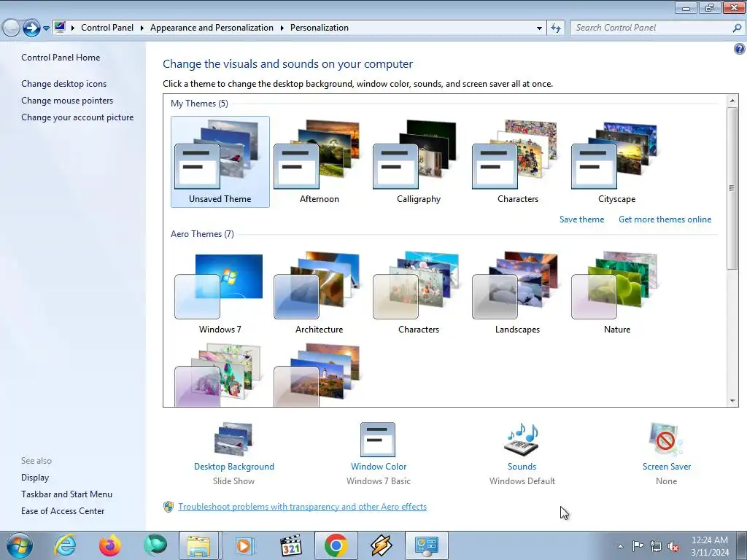Click the muted volume tray icon
The width and height of the screenshot is (747, 560).
[673, 546]
